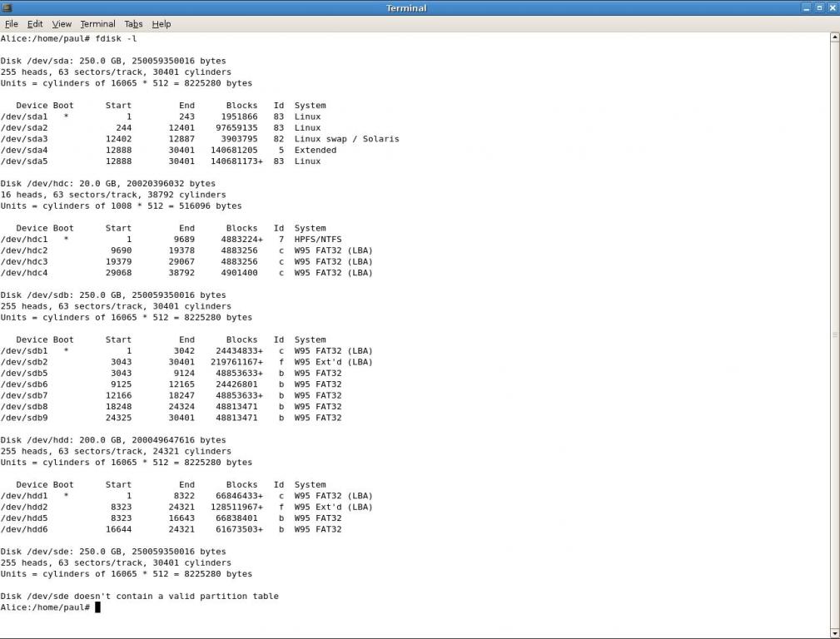Click the terminal window menu icon in title bar
The image size is (840, 639).
tap(7, 7)
